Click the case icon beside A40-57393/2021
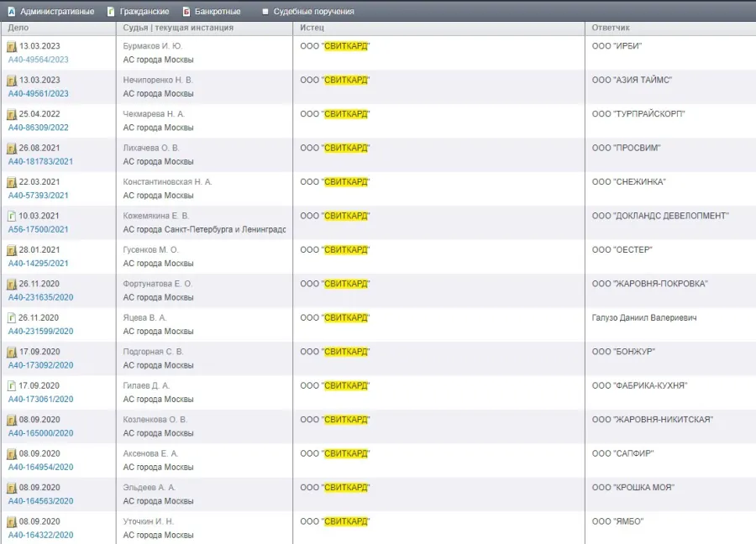The height and width of the screenshot is (544, 756). coord(12,183)
